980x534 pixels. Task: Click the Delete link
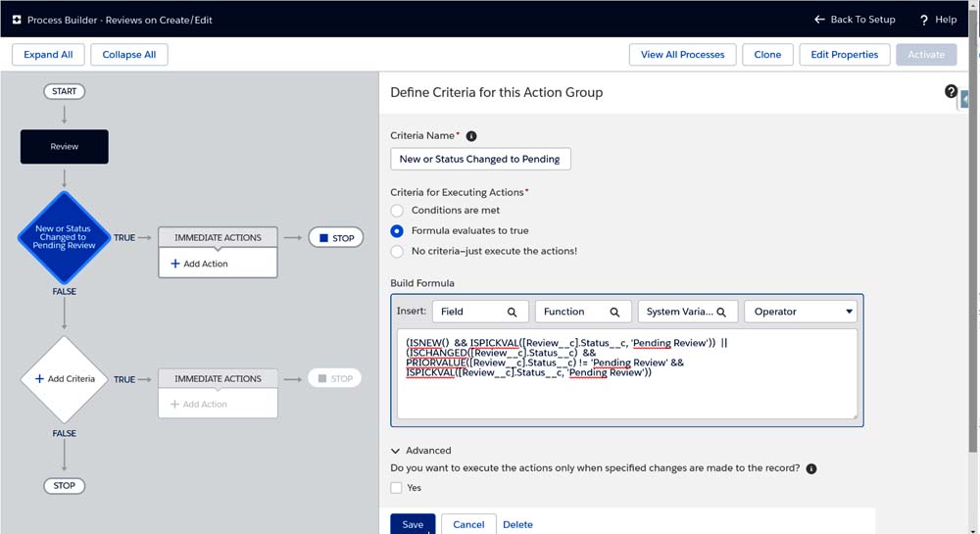tap(517, 524)
